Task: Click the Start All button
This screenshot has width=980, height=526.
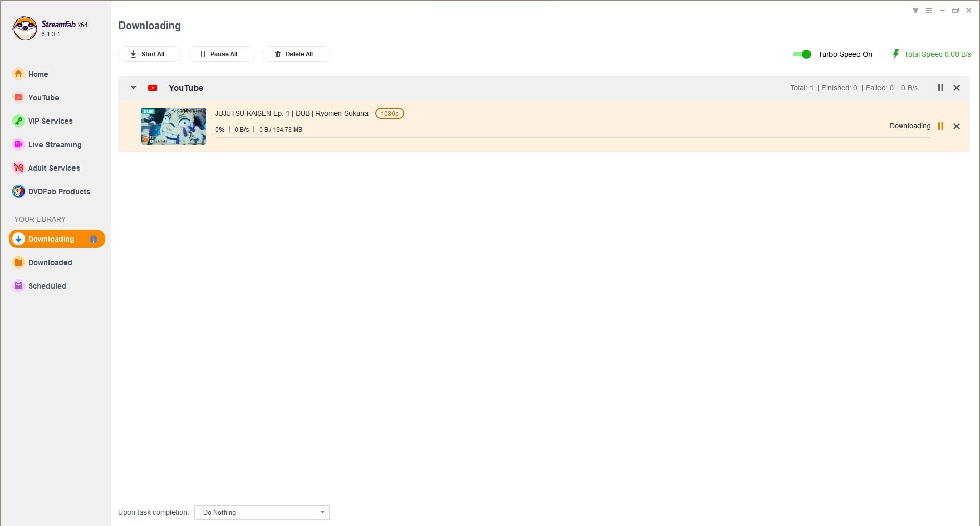Action: 150,54
